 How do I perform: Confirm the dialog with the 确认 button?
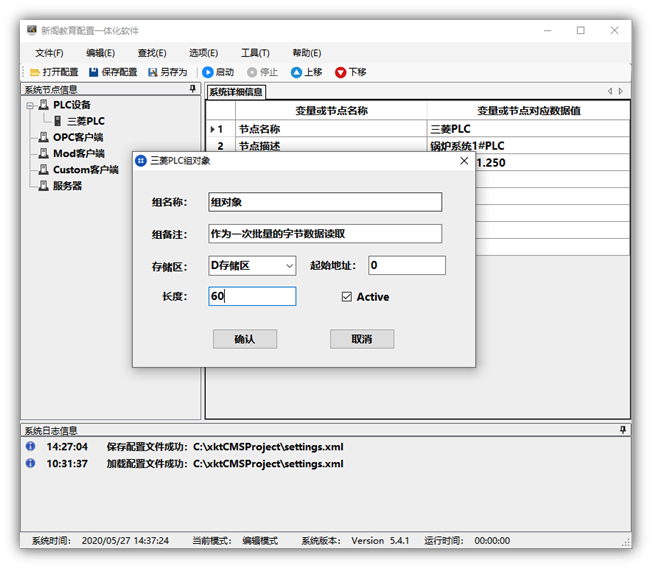(x=245, y=339)
